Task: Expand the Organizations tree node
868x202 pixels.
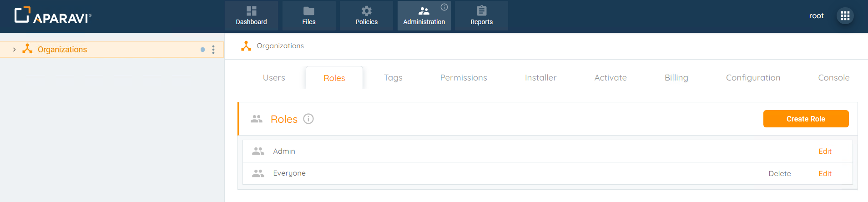Action: [x=15, y=50]
